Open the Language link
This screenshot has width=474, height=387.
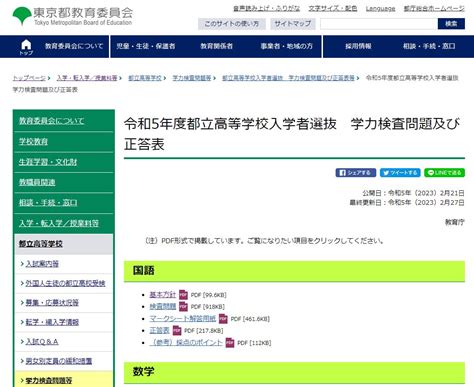pos(380,9)
